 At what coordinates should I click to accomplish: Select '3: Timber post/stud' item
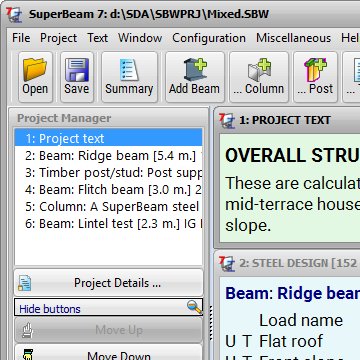[x=108, y=173]
